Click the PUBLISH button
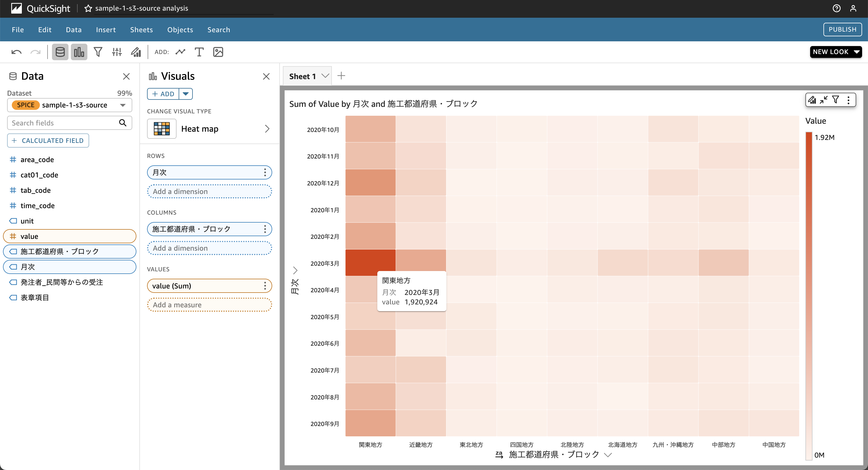Viewport: 868px width, 470px height. (x=842, y=29)
